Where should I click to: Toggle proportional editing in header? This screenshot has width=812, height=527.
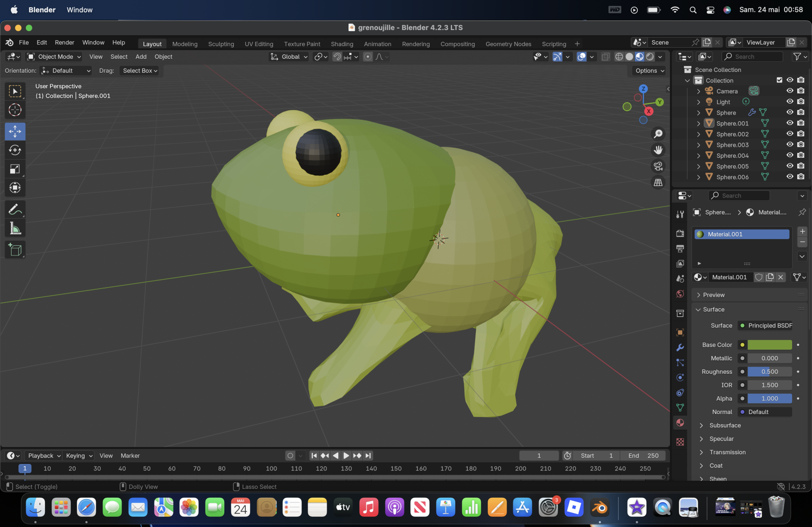point(368,57)
